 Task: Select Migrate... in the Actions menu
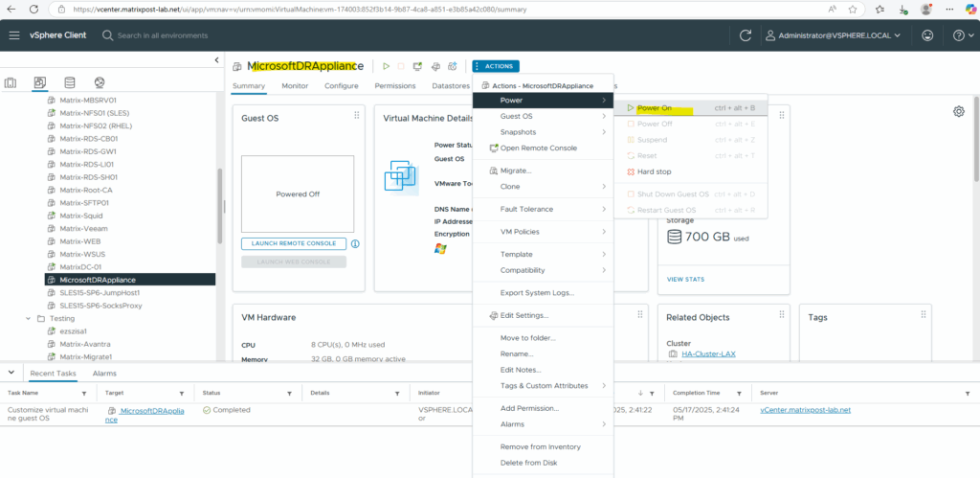pos(544,171)
